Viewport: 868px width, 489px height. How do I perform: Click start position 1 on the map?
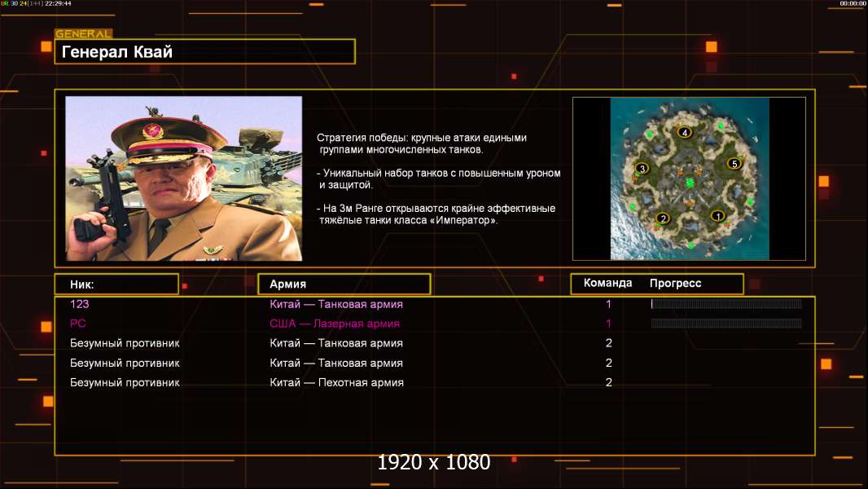point(717,216)
